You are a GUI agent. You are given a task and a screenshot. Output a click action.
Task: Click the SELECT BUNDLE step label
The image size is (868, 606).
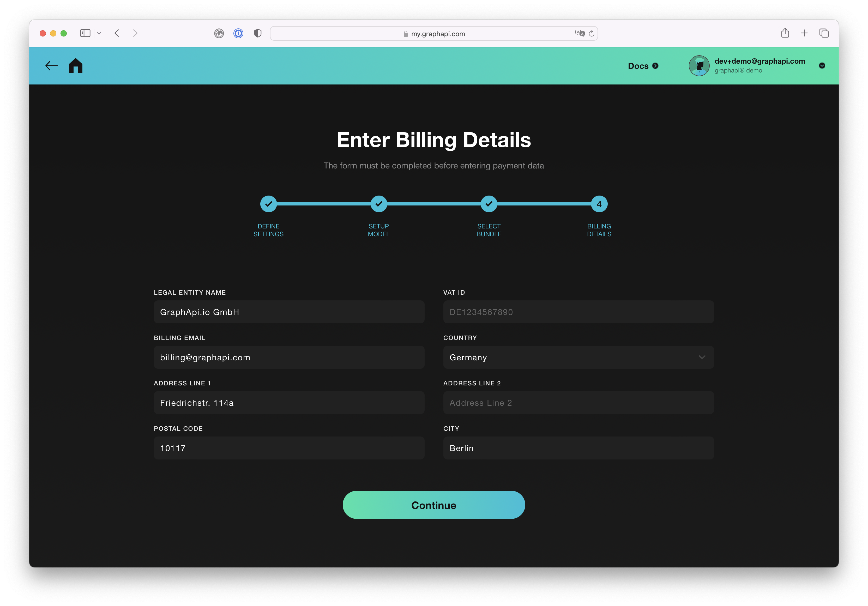coord(489,230)
